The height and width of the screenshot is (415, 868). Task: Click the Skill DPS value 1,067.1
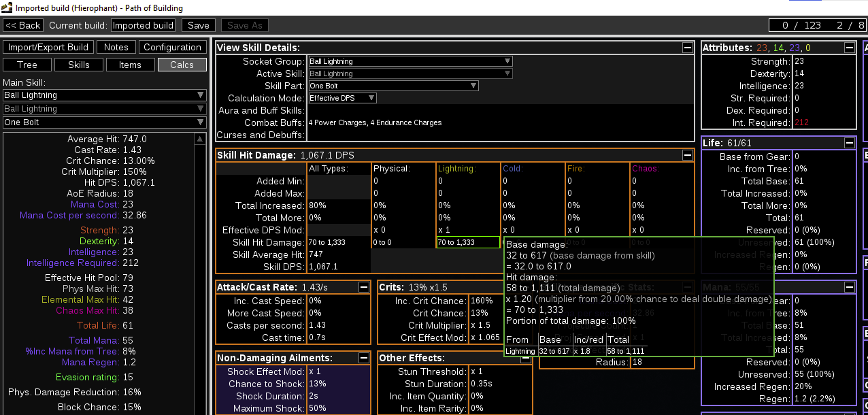tap(323, 267)
